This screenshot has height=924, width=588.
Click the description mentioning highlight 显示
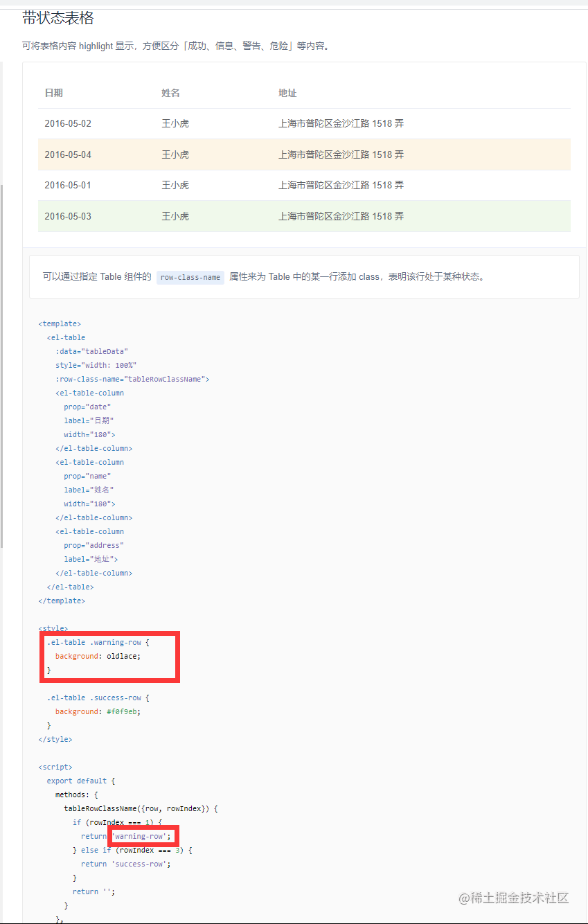[177, 46]
